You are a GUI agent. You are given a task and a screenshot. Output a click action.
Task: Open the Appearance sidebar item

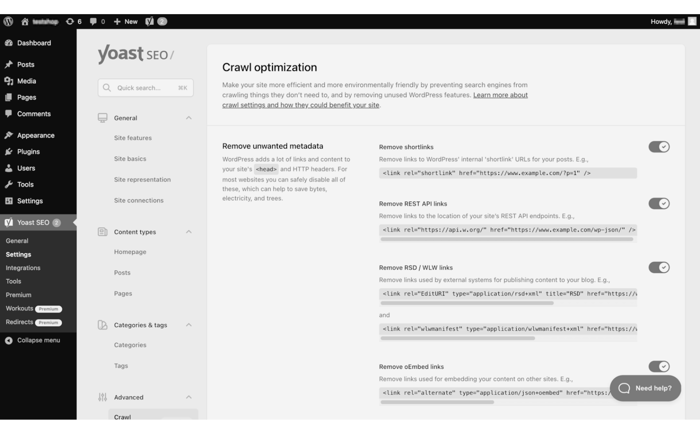[x=35, y=135]
